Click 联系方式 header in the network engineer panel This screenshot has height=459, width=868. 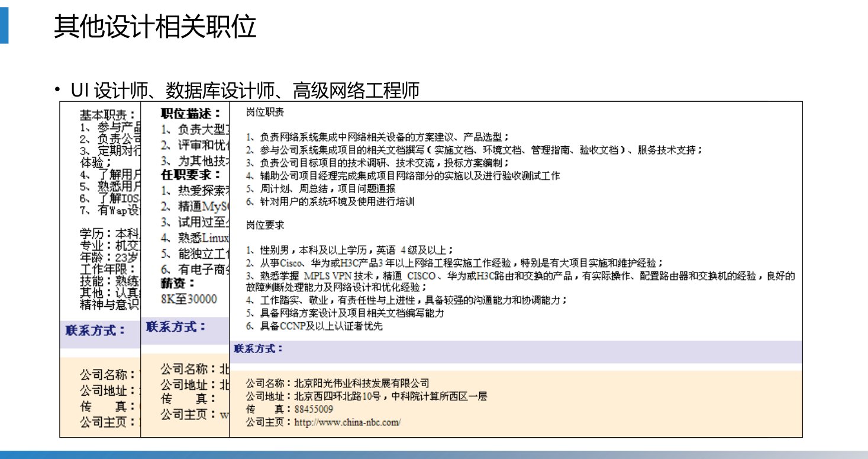(259, 349)
